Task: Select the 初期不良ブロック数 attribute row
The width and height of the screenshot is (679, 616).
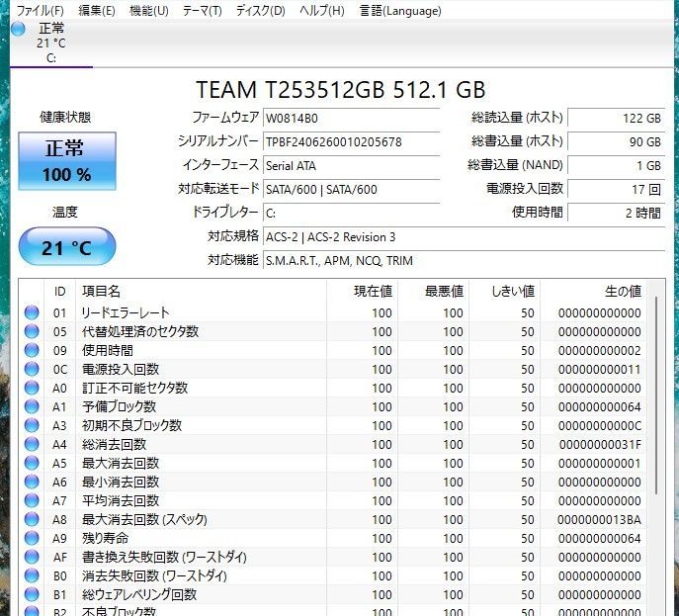Action: 332,425
